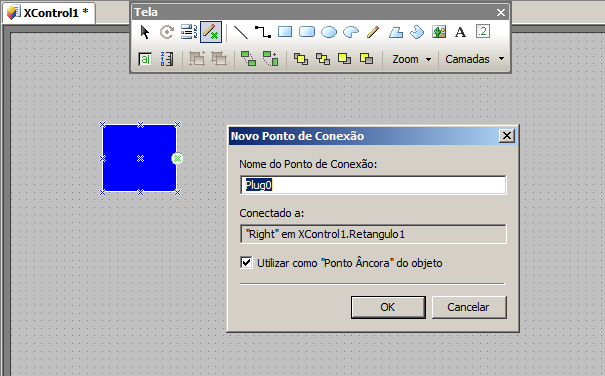Click the green Right connection point on rectangle

[x=177, y=158]
